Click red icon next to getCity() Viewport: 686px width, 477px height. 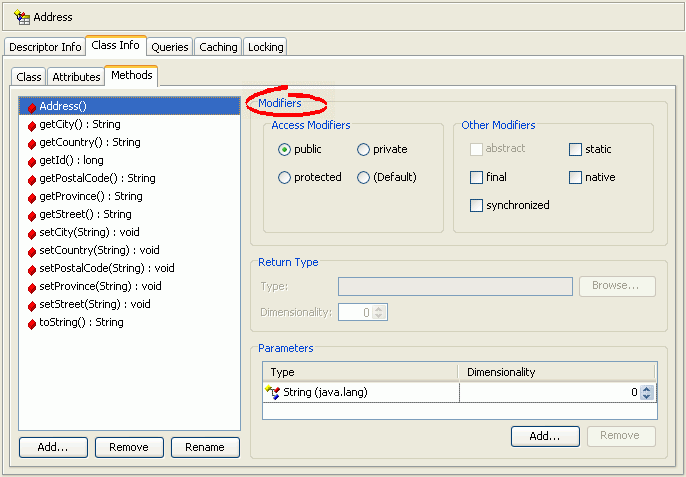32,126
